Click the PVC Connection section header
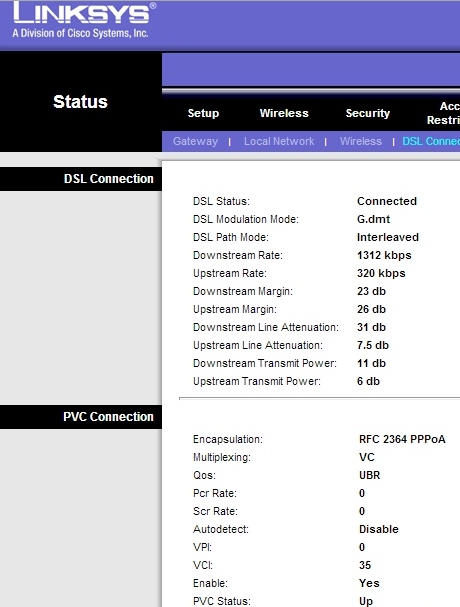Viewport: 460px width, 607px height. tap(108, 417)
